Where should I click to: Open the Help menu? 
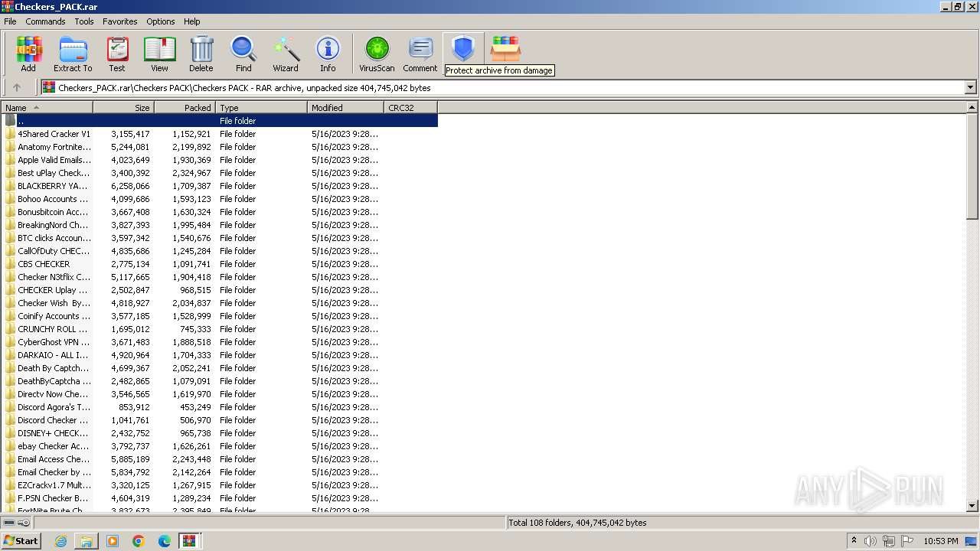coord(192,21)
